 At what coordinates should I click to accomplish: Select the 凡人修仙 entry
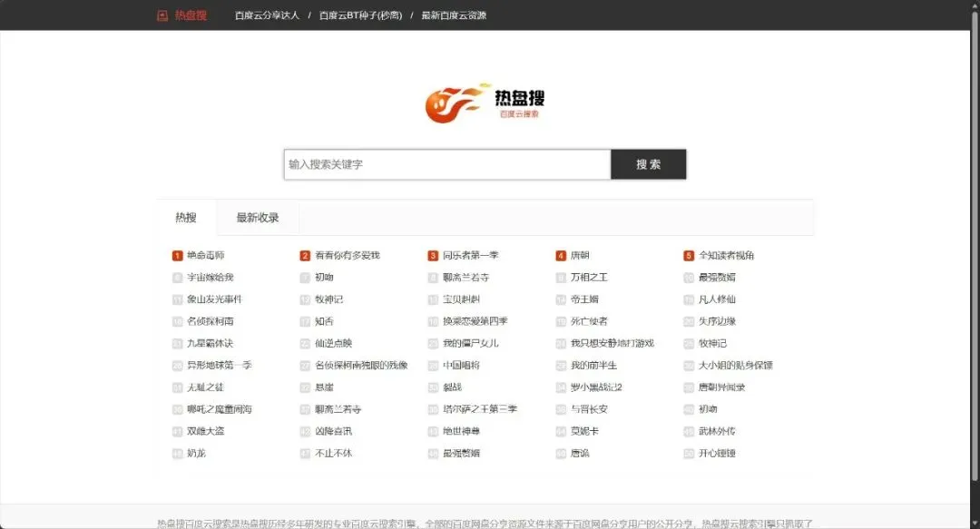717,299
